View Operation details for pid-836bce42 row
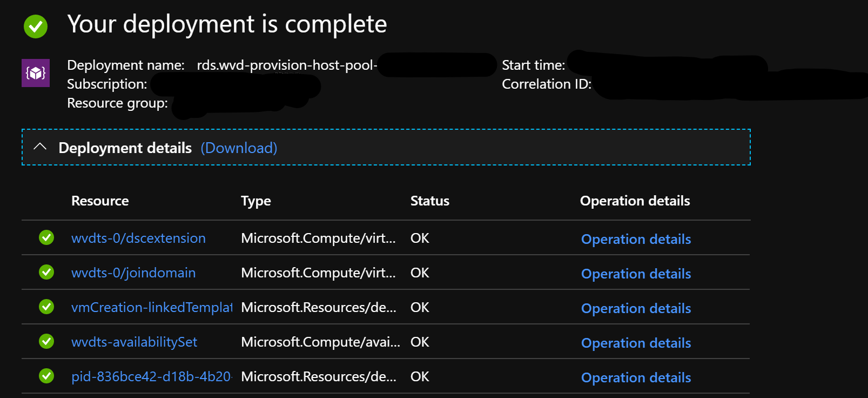The image size is (868, 398). click(x=636, y=377)
